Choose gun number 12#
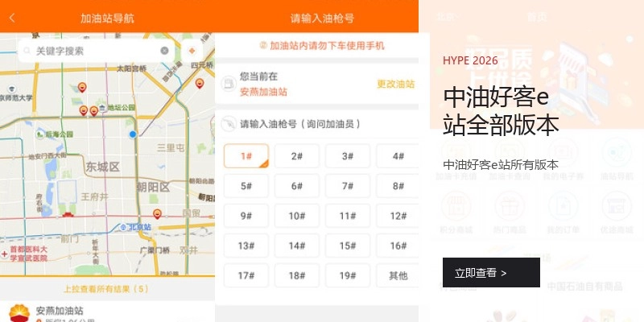Viewport: 644px width, 322px height. click(x=398, y=216)
